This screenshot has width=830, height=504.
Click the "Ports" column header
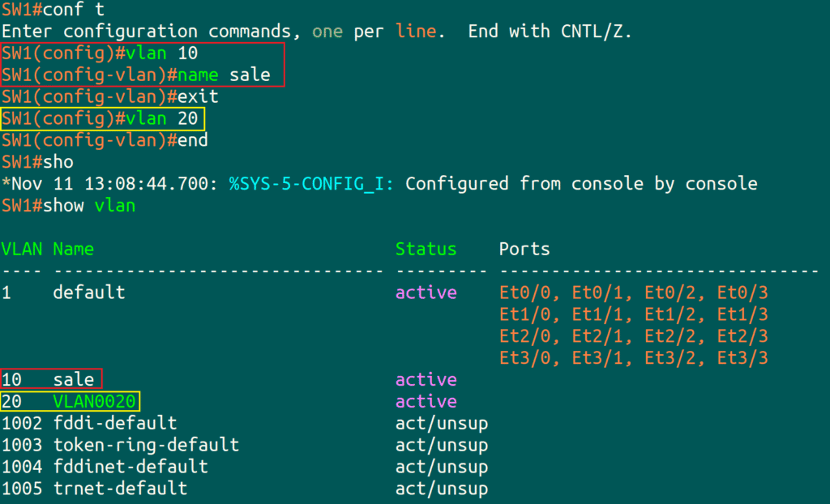coord(524,249)
